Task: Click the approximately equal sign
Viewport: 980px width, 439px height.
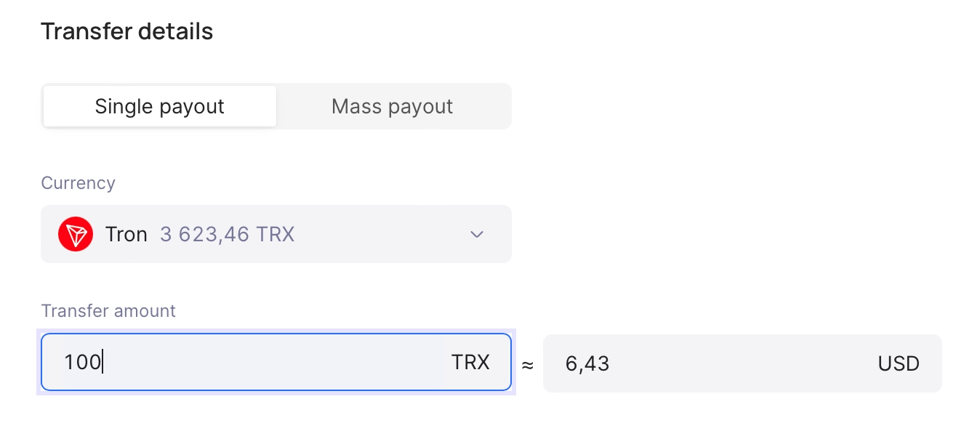Action: [528, 365]
